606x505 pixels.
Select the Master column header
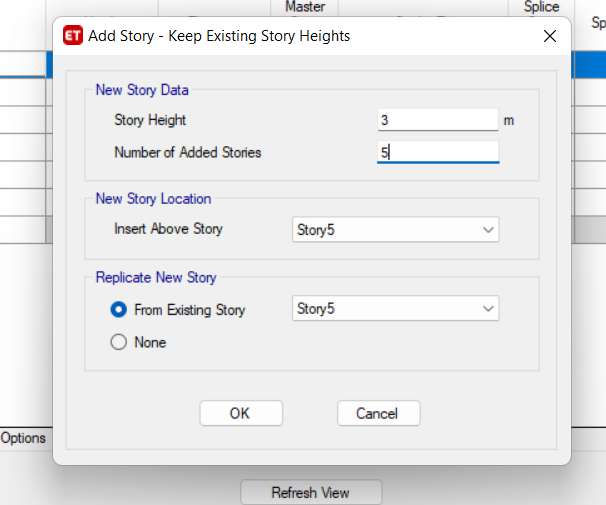tap(305, 7)
